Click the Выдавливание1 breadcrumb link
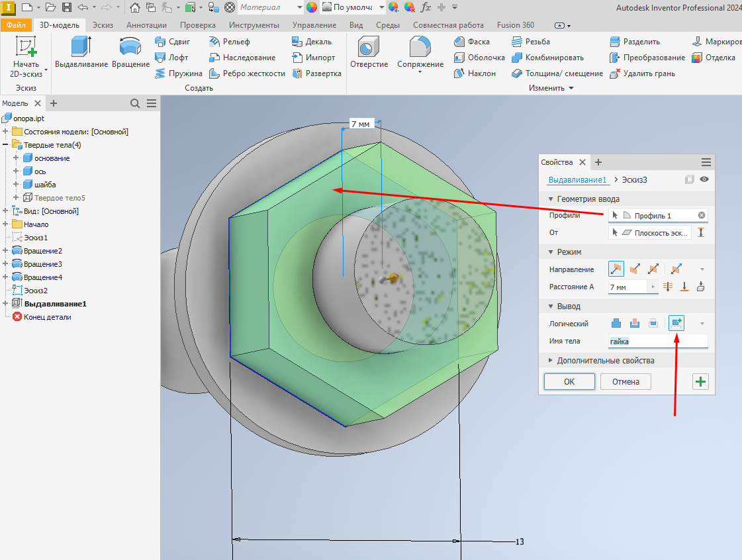 [577, 180]
